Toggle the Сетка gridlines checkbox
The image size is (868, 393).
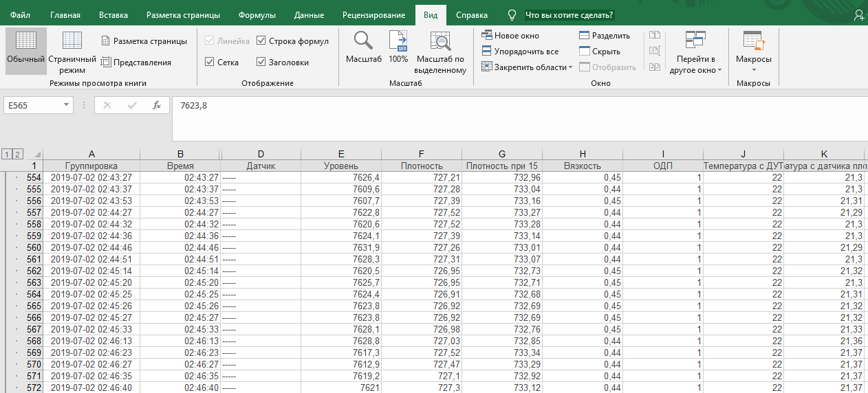click(x=210, y=63)
